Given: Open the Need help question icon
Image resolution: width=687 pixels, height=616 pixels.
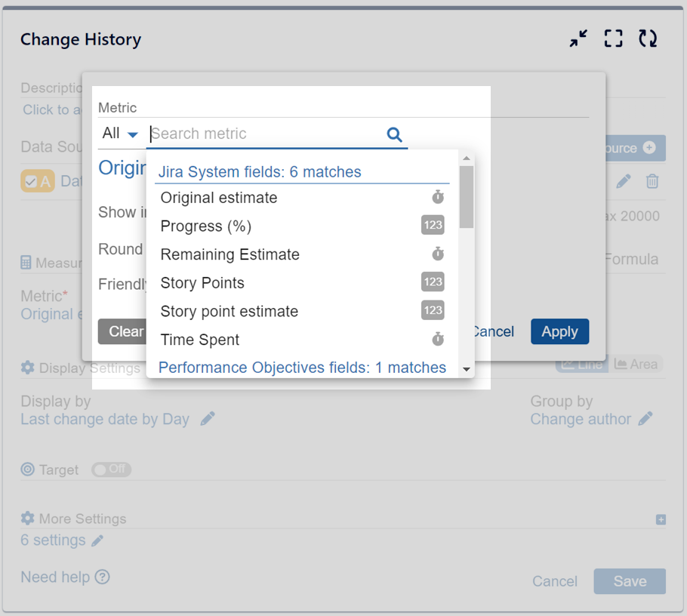Looking at the screenshot, I should (x=103, y=577).
